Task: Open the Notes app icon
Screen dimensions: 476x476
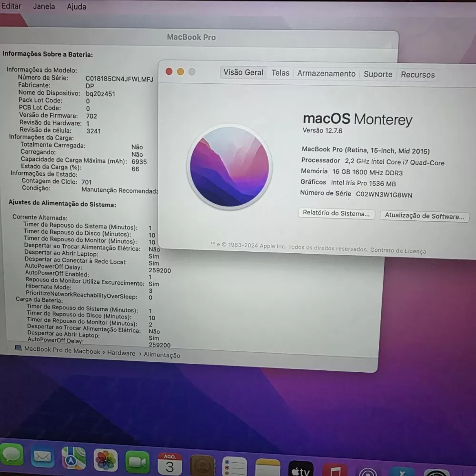Action: point(268,467)
